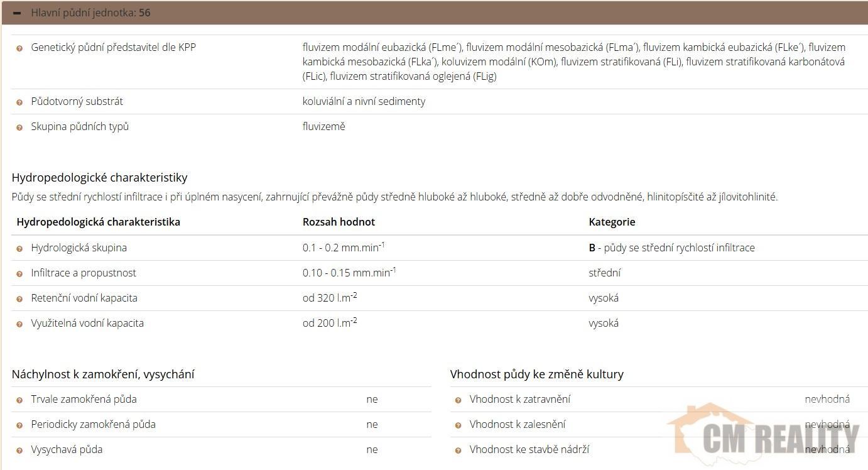
Task: Click help icon beside Skupina půdních typů
Action: click(x=19, y=128)
